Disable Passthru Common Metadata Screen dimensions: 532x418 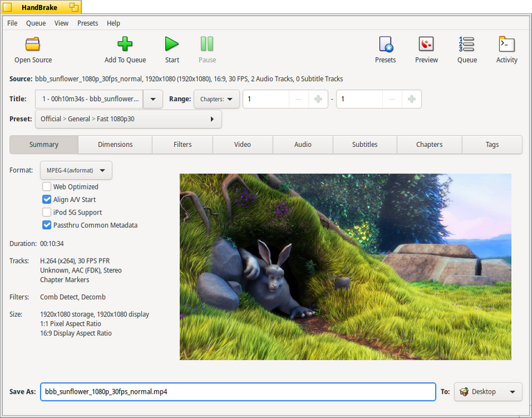tap(47, 225)
